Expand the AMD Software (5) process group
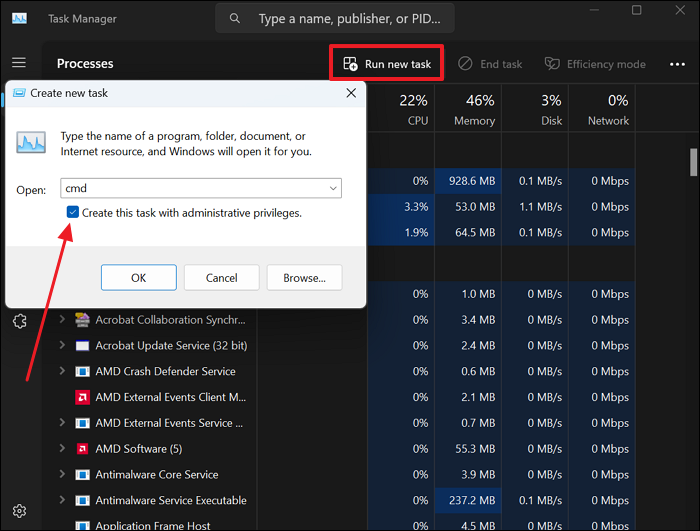Viewport: 700px width, 531px height. [62, 449]
